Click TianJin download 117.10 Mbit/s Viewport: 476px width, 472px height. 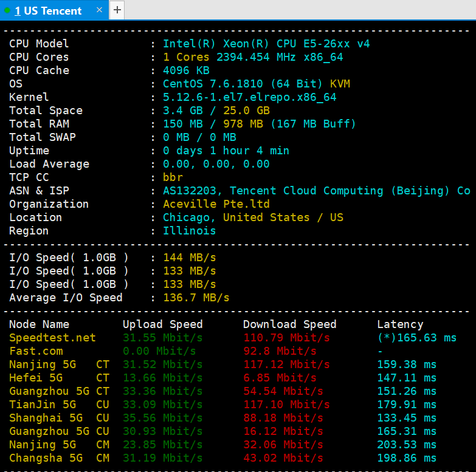coord(286,405)
